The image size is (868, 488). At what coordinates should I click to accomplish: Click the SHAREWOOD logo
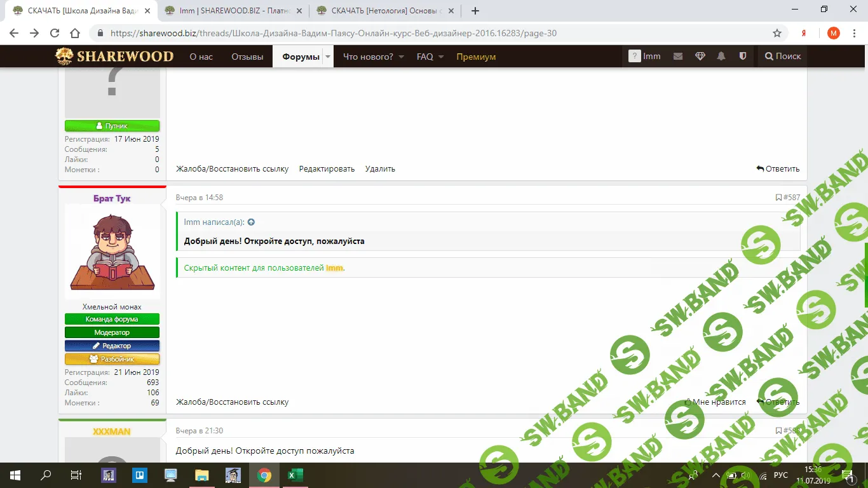tap(114, 57)
